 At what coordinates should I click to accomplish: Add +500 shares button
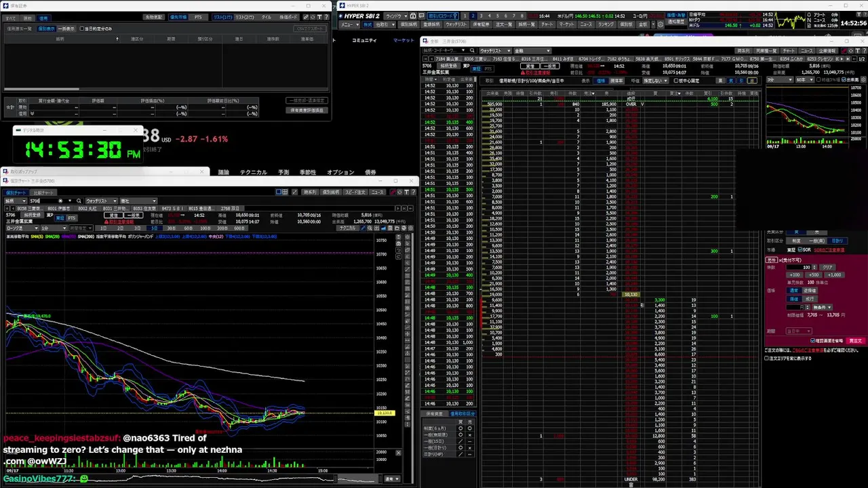tap(814, 274)
